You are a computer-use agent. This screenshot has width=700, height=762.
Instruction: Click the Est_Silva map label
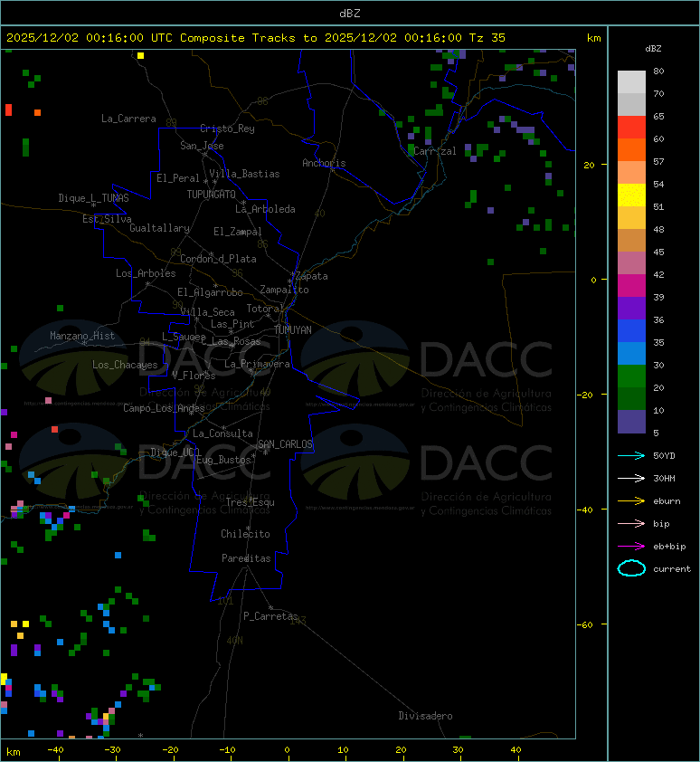[107, 219]
